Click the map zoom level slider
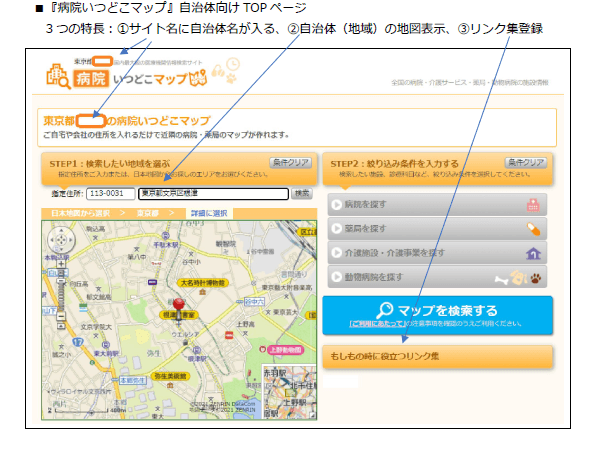Viewport: 610px width, 460px height. tap(61, 290)
